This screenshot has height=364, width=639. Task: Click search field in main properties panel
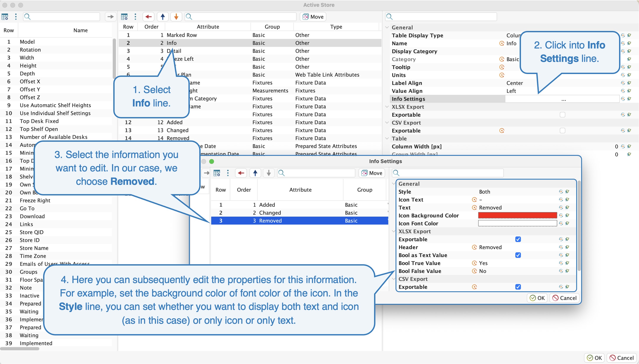441,17
